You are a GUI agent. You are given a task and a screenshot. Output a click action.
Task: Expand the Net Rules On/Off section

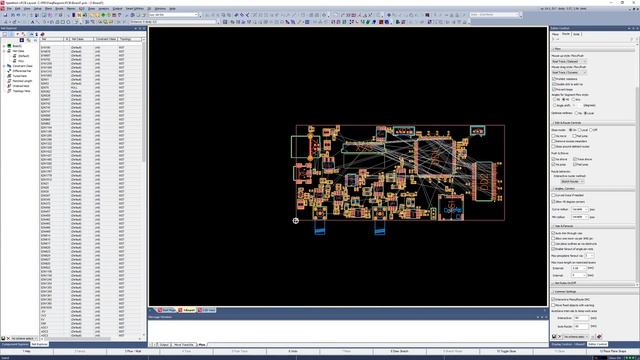coord(593,283)
